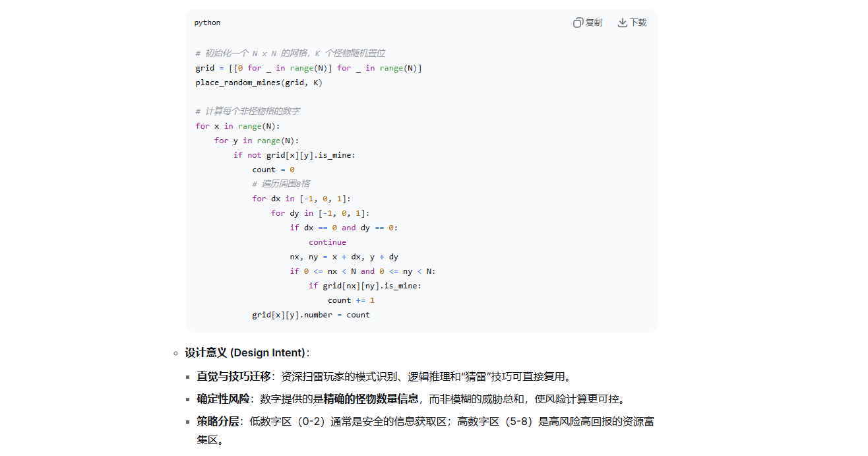Click the square bullet before 直觉与技巧迁移
This screenshot has width=868, height=456.
pyautogui.click(x=187, y=375)
